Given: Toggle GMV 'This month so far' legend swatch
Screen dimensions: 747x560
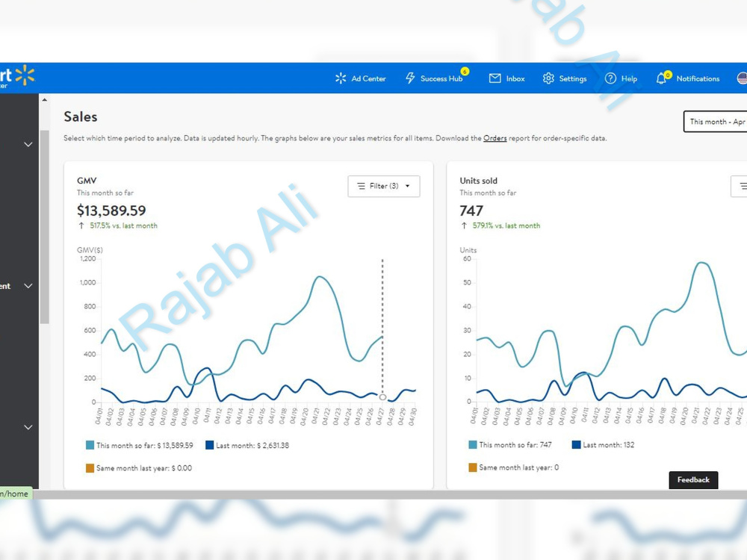Looking at the screenshot, I should pyautogui.click(x=90, y=445).
